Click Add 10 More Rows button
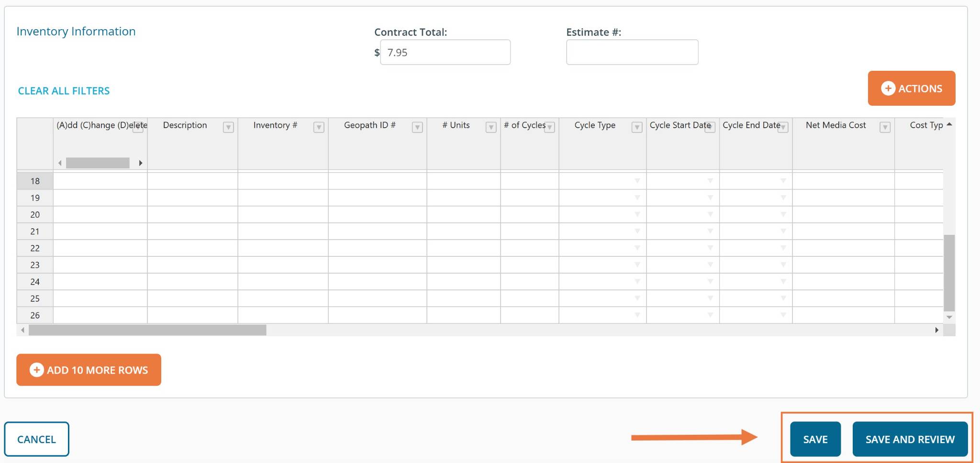Viewport: 980px width, 463px height. (x=89, y=370)
